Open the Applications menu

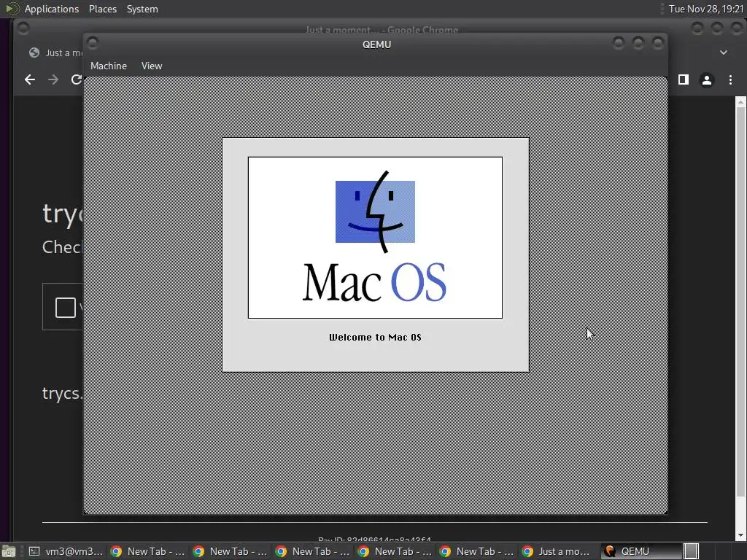(52, 9)
